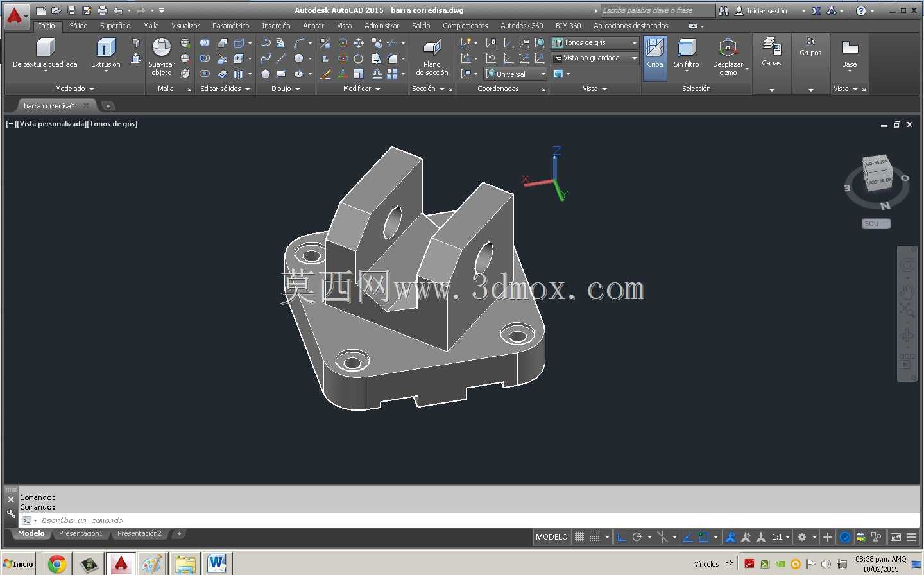Click the customization menu icon in status bar

click(911, 537)
